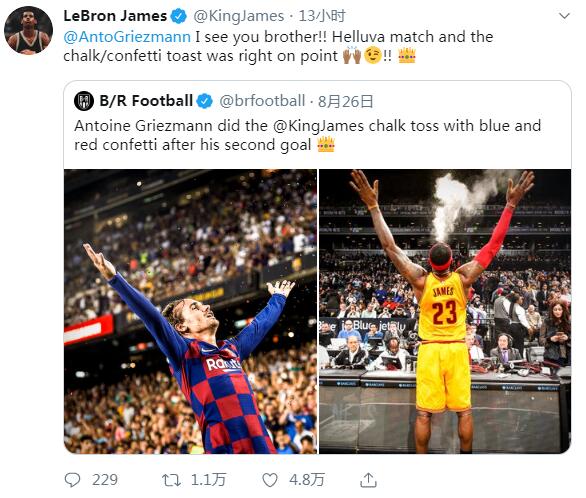Open the share upload icon

368,480
